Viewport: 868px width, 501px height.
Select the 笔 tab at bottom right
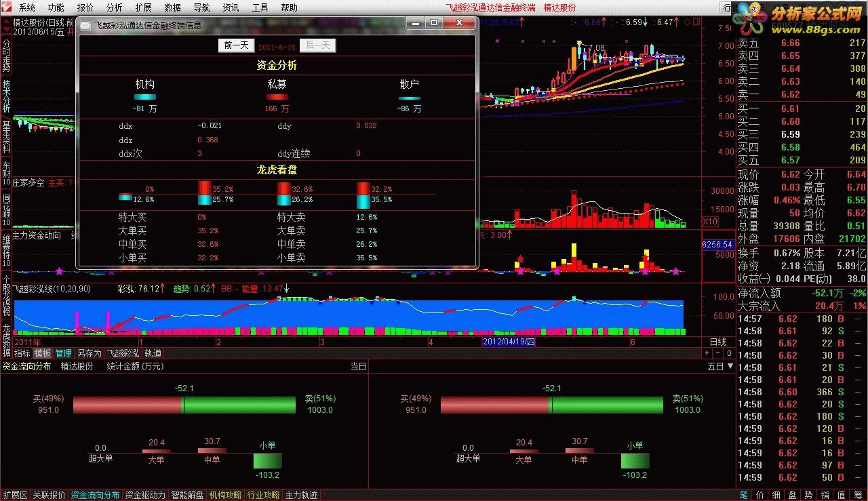[x=743, y=495]
